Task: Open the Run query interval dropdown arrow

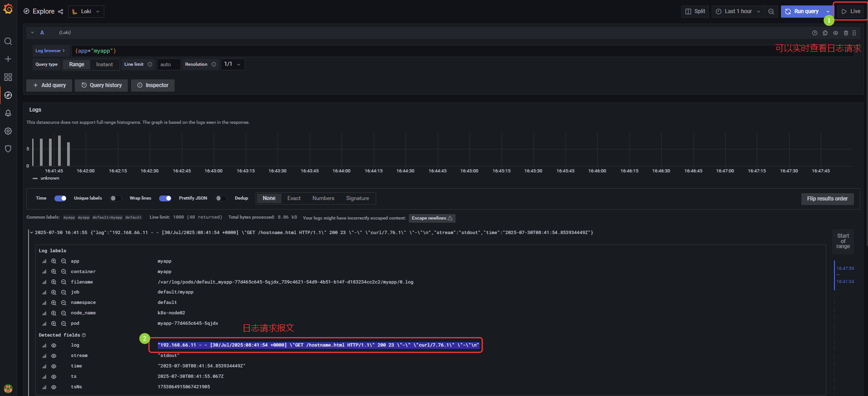Action: coord(828,11)
